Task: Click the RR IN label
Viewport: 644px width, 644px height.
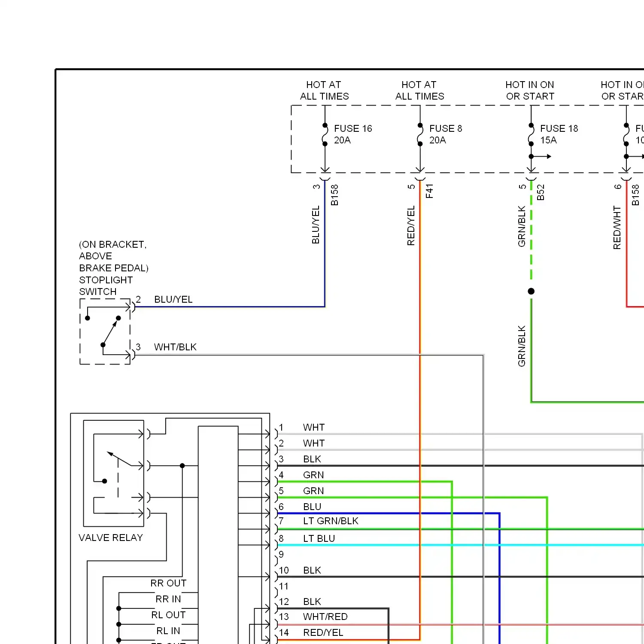Action: coord(168,599)
